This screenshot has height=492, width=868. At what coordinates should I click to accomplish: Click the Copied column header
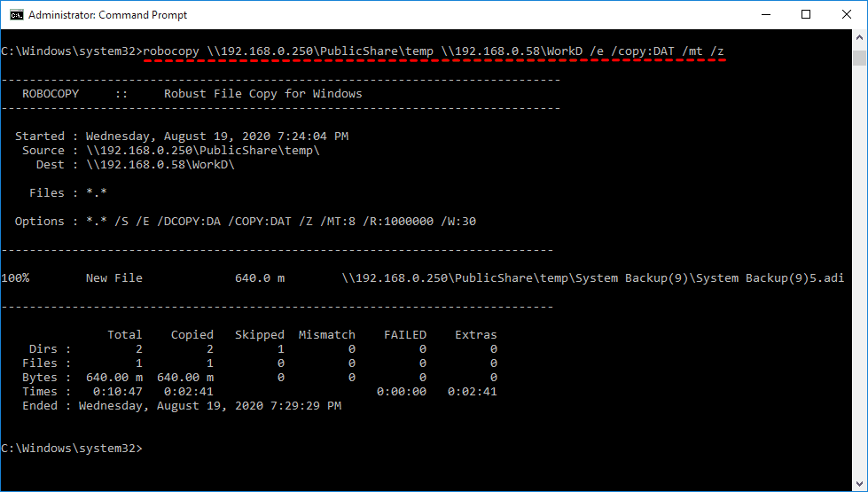(192, 334)
